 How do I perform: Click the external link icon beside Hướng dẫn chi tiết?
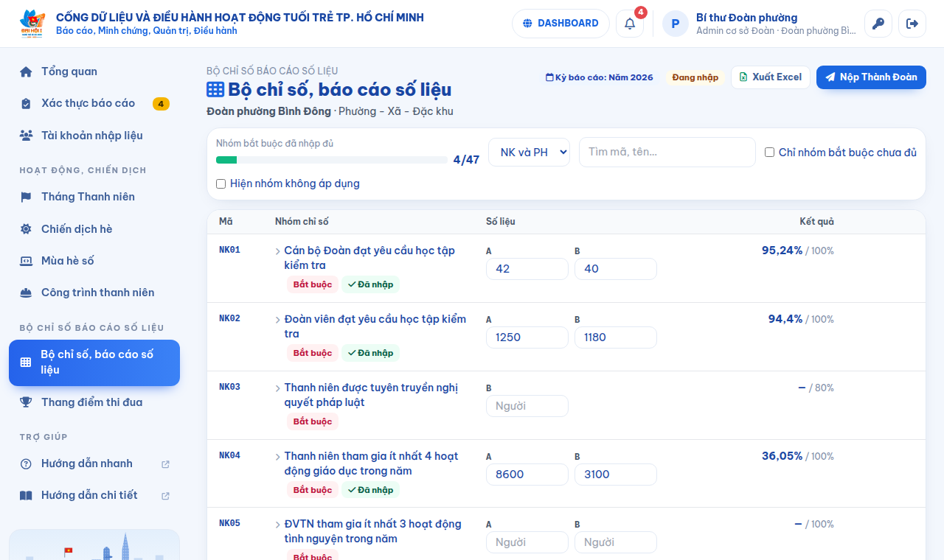[x=165, y=496]
